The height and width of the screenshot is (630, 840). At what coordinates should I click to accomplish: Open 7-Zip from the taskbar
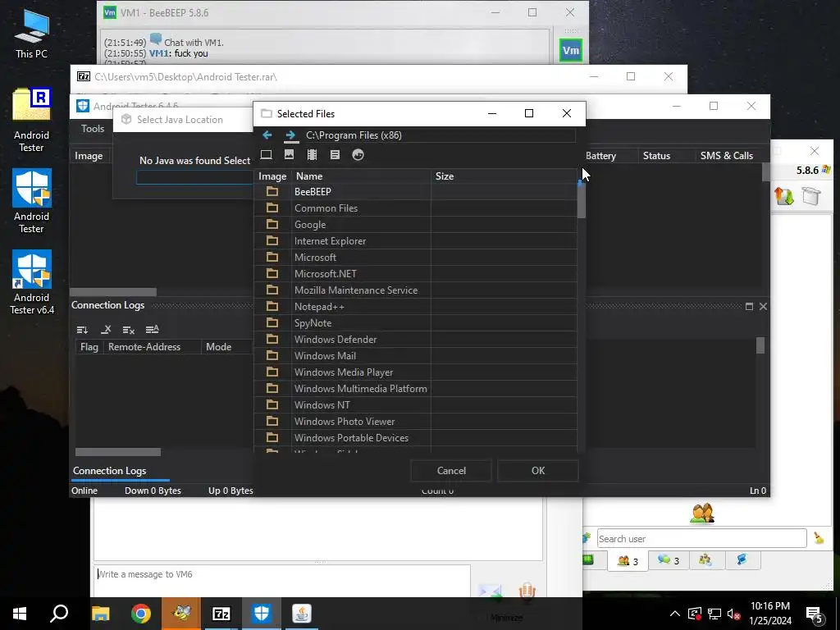221,614
